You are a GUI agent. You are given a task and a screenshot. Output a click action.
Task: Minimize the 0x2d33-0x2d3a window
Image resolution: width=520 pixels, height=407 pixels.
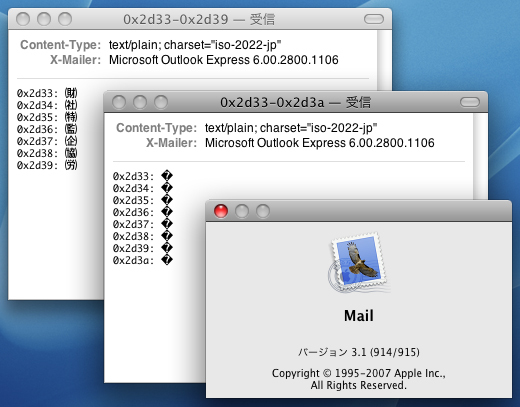coord(140,102)
